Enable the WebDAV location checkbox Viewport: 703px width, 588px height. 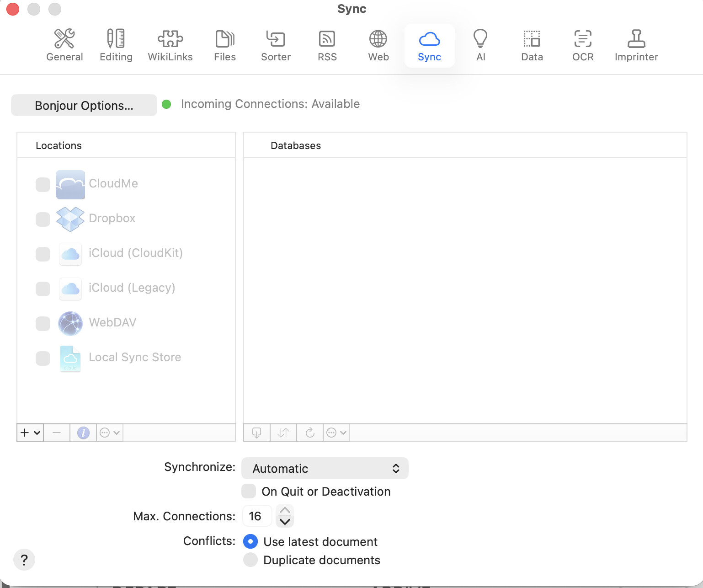pyautogui.click(x=43, y=323)
